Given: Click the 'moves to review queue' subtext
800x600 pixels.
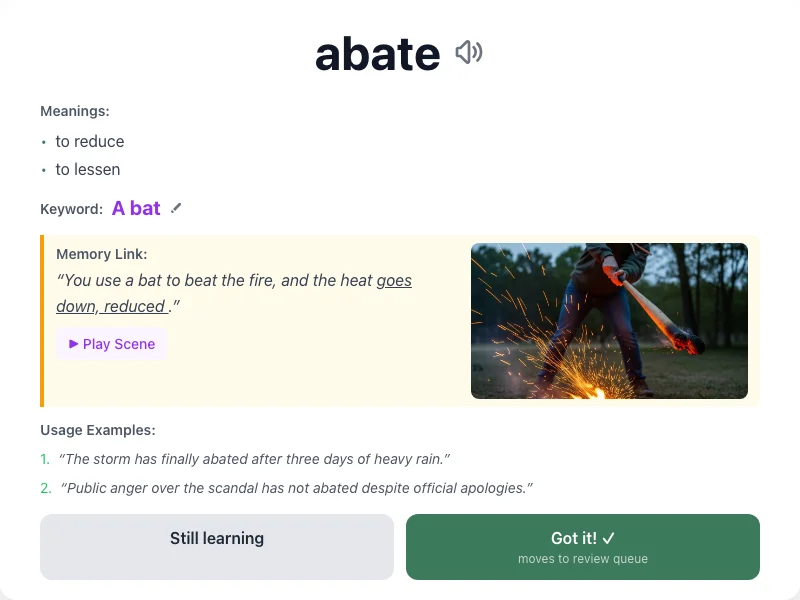Looking at the screenshot, I should point(582,558).
